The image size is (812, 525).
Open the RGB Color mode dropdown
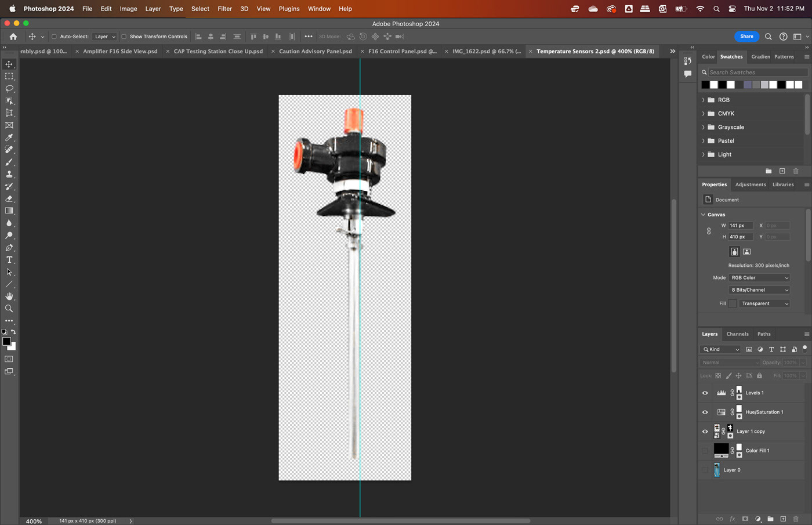(759, 278)
